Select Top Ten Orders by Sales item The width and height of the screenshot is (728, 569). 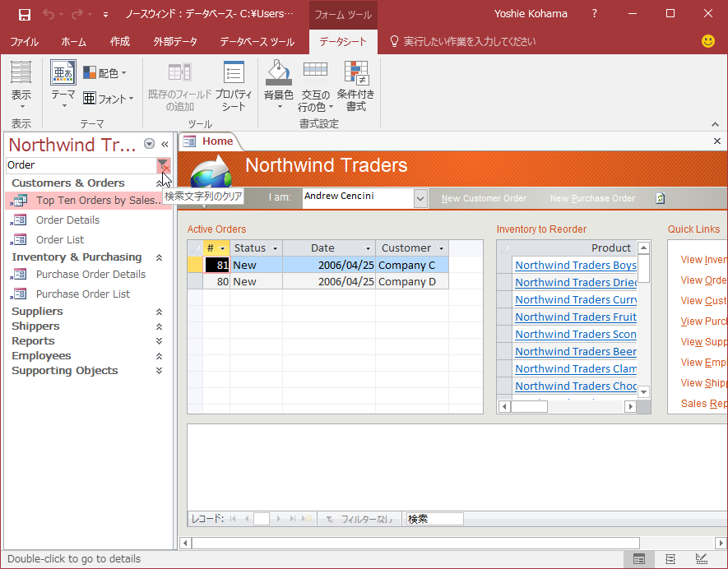pyautogui.click(x=88, y=201)
